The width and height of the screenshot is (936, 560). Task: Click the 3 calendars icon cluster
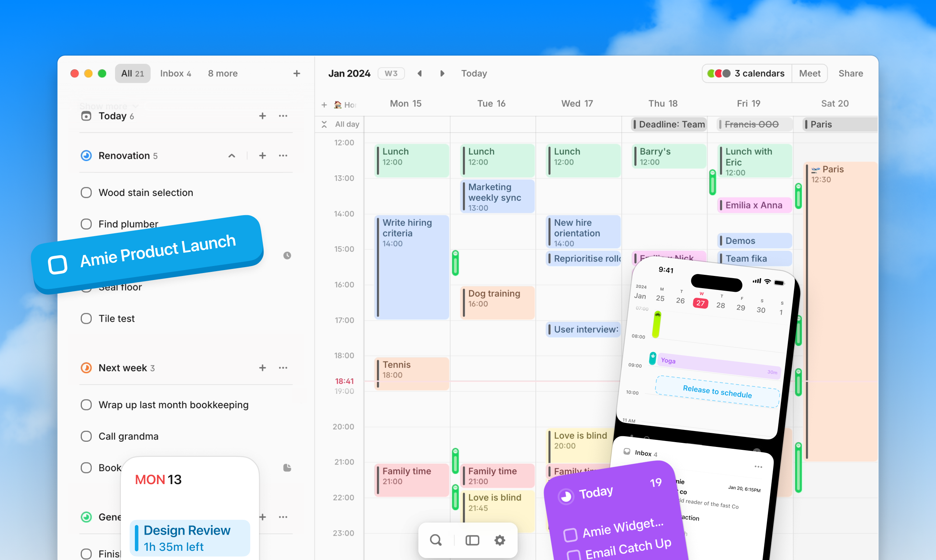coord(717,73)
